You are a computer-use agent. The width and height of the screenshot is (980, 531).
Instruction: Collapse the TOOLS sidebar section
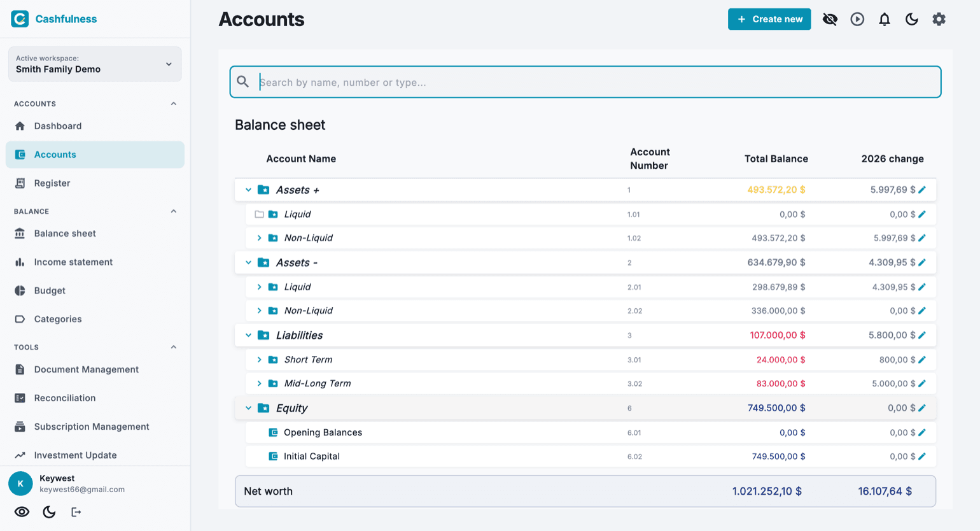click(x=174, y=347)
